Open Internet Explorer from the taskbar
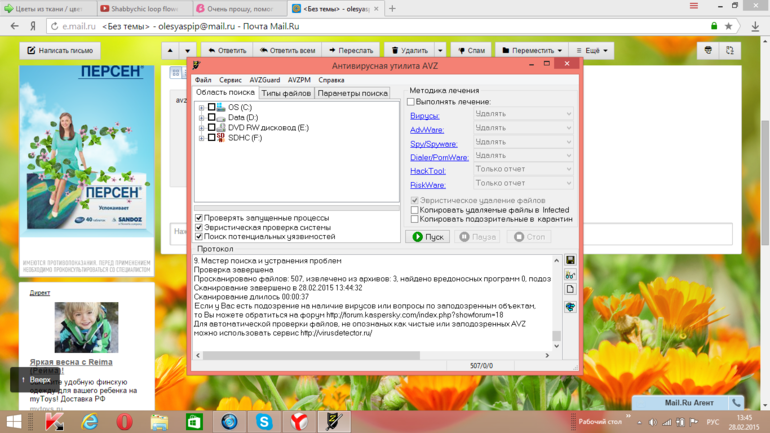The image size is (770, 433). [x=90, y=422]
